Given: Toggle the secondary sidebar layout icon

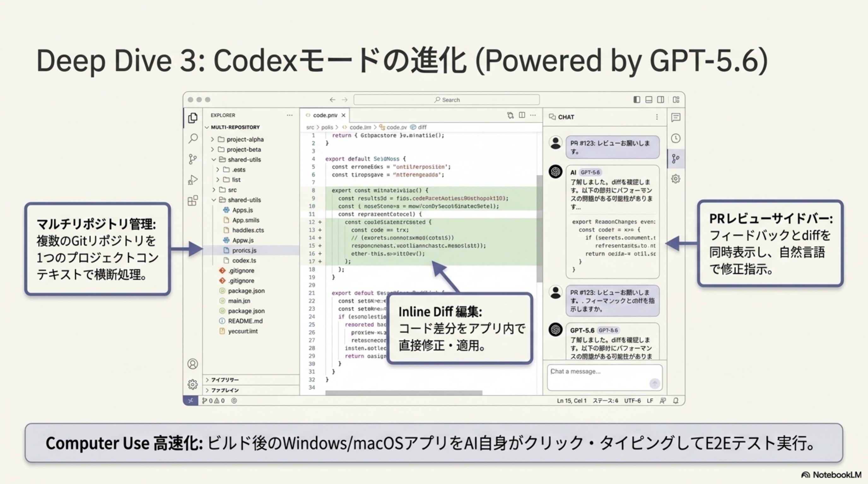Looking at the screenshot, I should coord(661,100).
